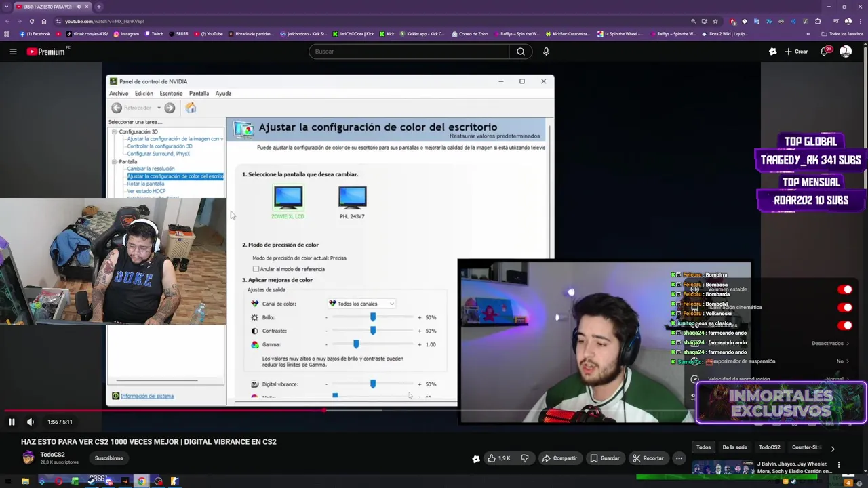Open YouTube notifications bell
Screen dimensions: 868x488
coord(825,52)
